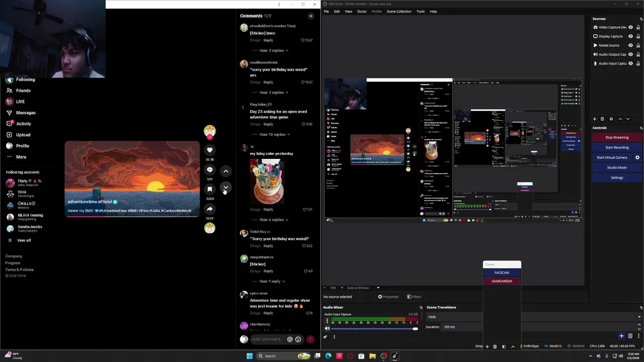This screenshot has height=362, width=644.
Task: Adjust Audio Input Capture volume slider
Action: (374, 329)
